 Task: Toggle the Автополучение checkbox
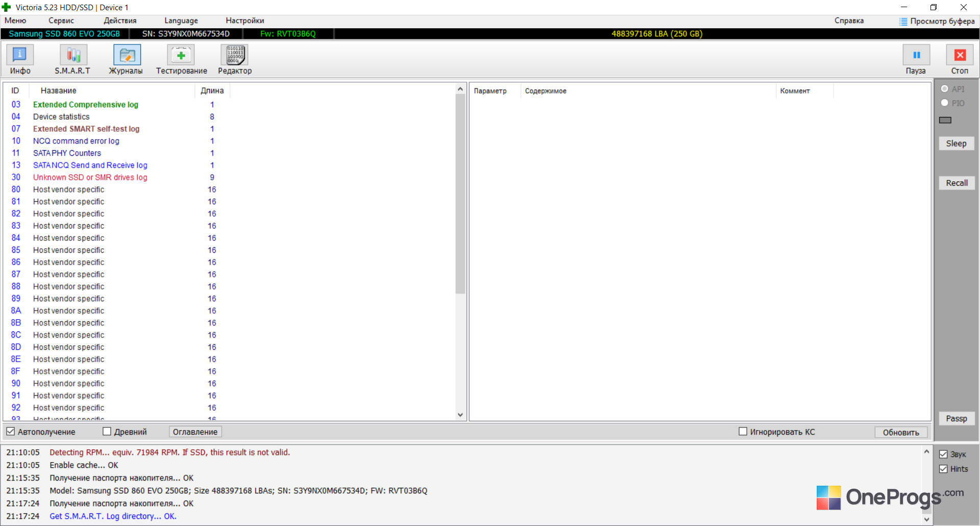click(x=11, y=432)
